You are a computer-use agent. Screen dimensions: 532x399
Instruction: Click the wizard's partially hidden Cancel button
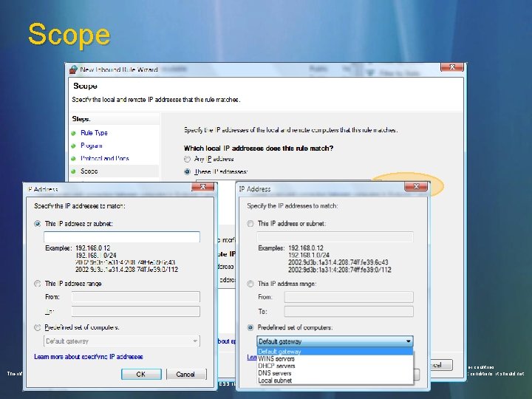[x=441, y=365]
